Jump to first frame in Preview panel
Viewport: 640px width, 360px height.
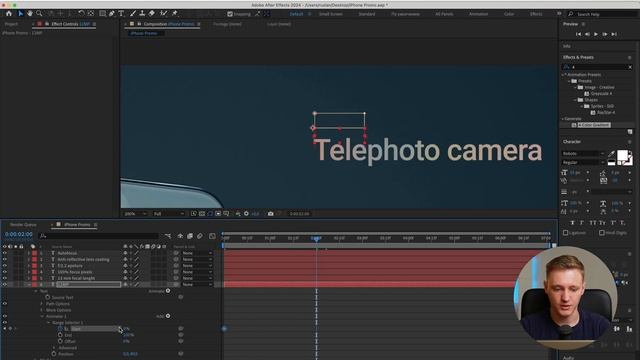point(578,34)
